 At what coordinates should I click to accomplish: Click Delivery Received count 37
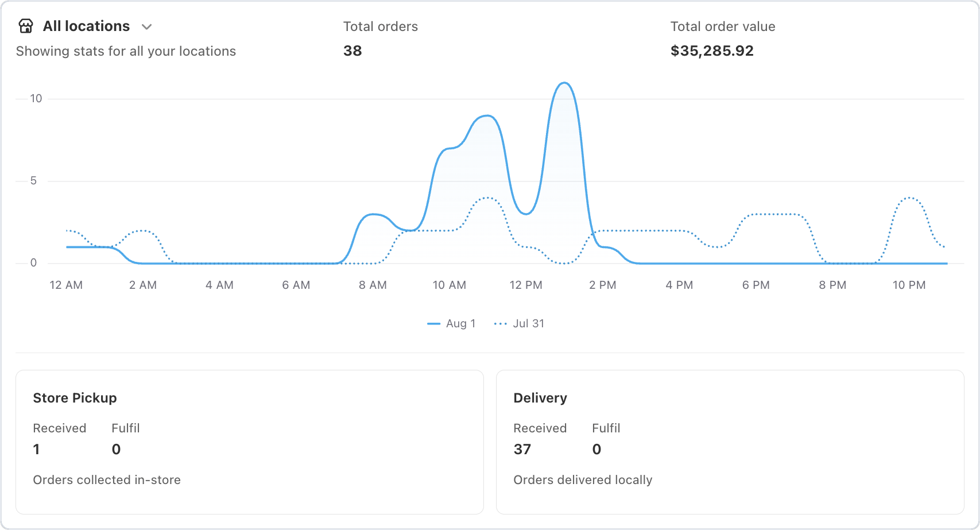click(522, 449)
